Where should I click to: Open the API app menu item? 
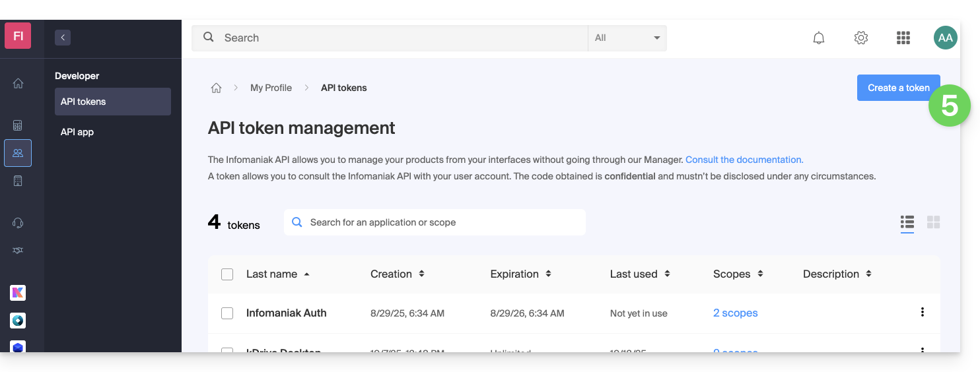coord(77,132)
